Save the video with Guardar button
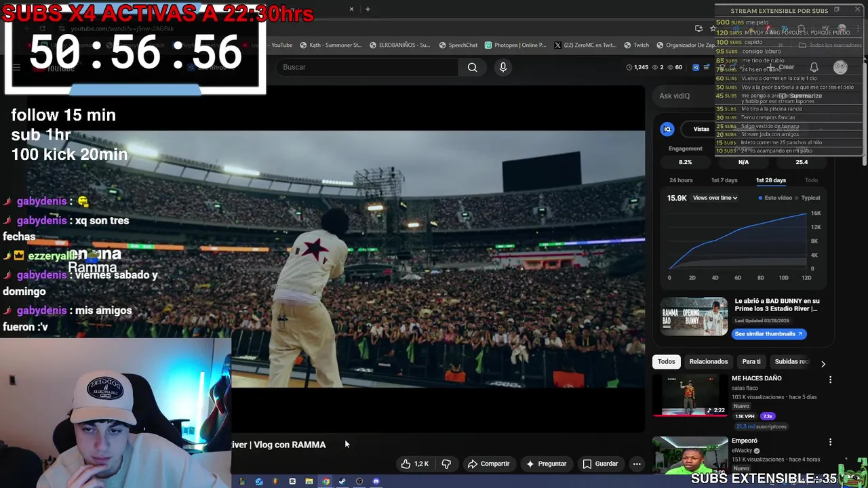The image size is (868, 488). (599, 464)
